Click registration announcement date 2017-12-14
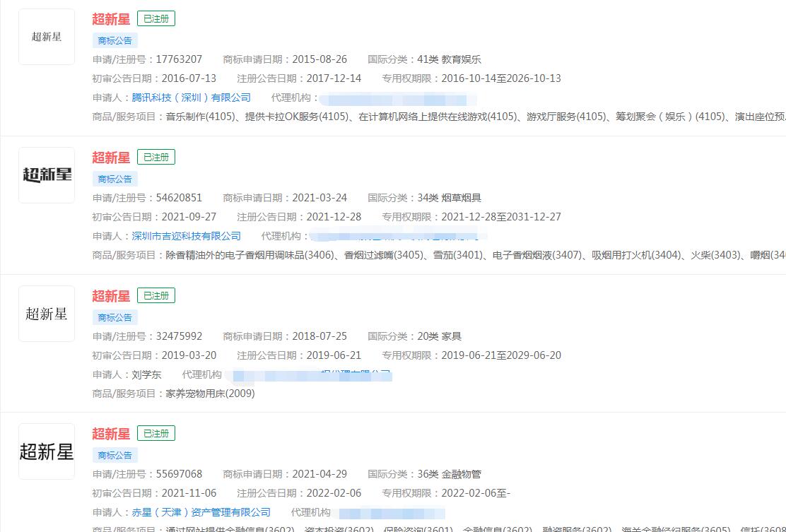 pyautogui.click(x=334, y=78)
